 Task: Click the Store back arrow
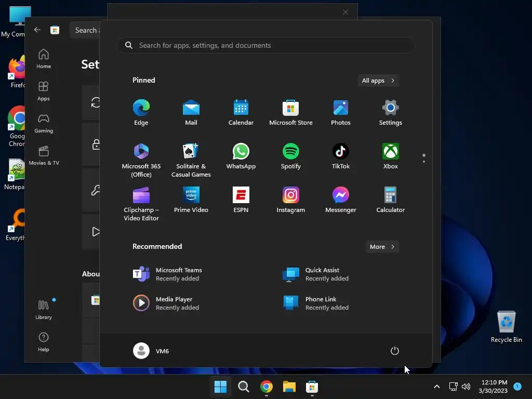point(37,30)
